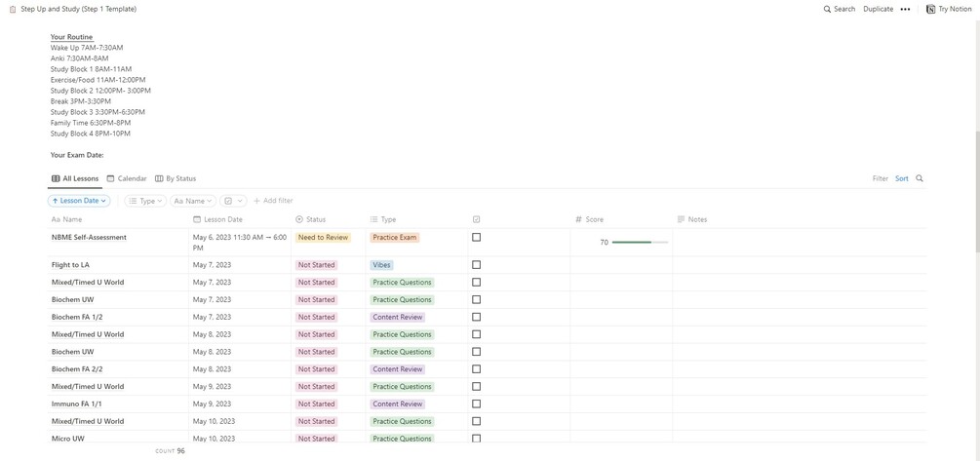Screen dimensions: 980x461
Task: Click the Notes column header
Action: coord(696,219)
